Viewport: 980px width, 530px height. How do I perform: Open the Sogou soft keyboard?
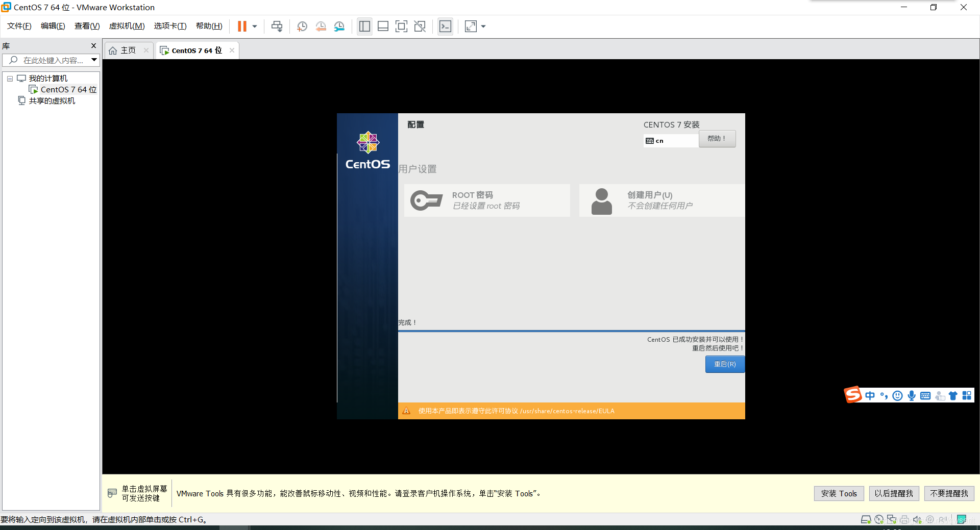click(x=925, y=396)
